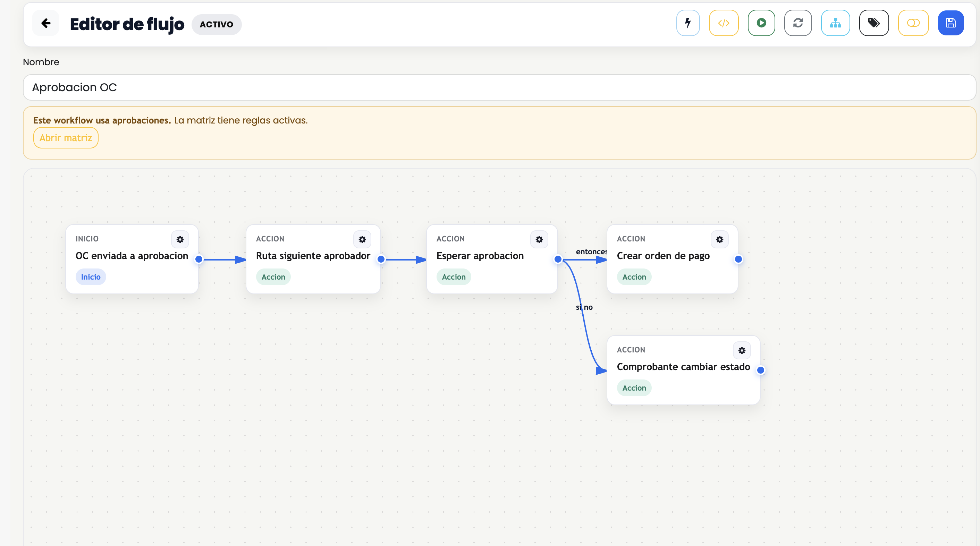980x546 pixels.
Task: Open the code view icon
Action: [724, 23]
